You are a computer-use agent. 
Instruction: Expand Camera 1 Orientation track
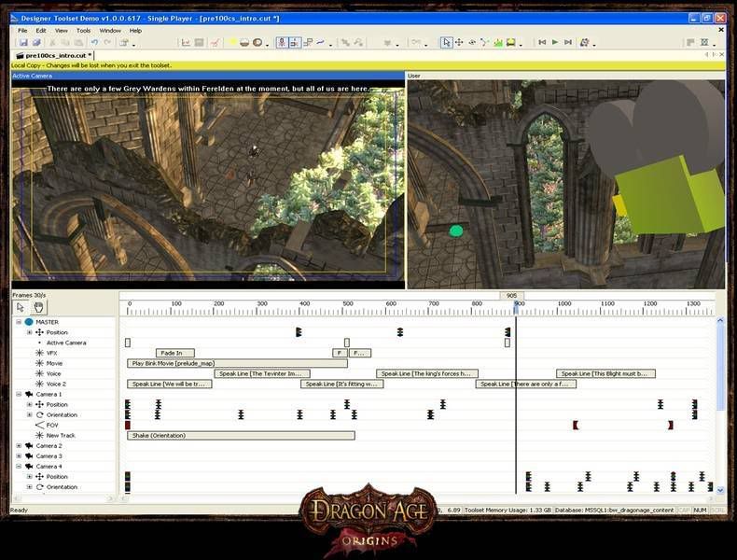(29, 414)
